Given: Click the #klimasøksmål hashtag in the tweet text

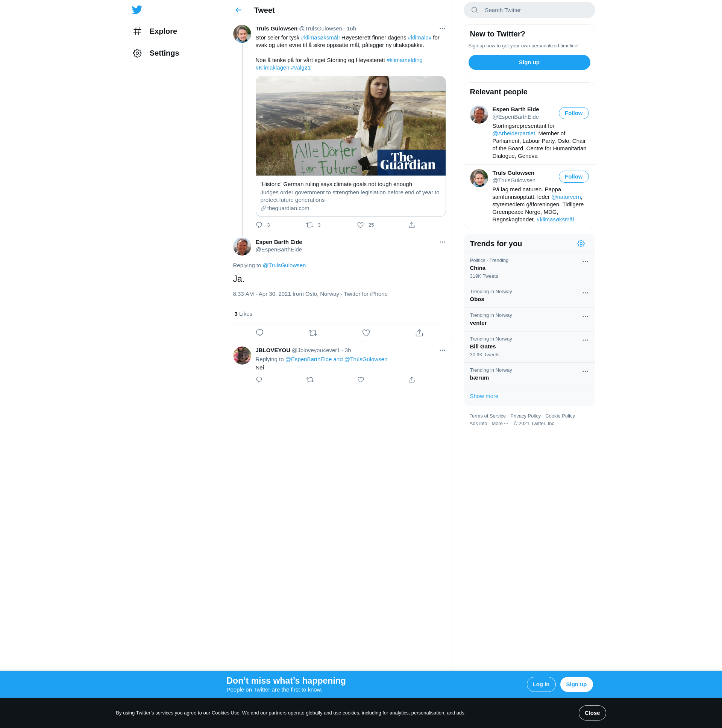Looking at the screenshot, I should click(319, 38).
